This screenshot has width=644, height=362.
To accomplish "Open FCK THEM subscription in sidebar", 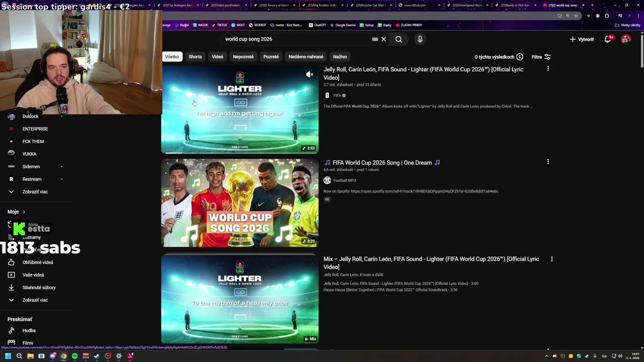I will pyautogui.click(x=33, y=141).
